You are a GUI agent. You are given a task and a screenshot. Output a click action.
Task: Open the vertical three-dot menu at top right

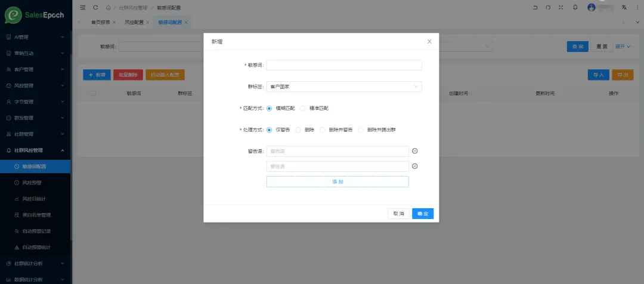coord(637,7)
